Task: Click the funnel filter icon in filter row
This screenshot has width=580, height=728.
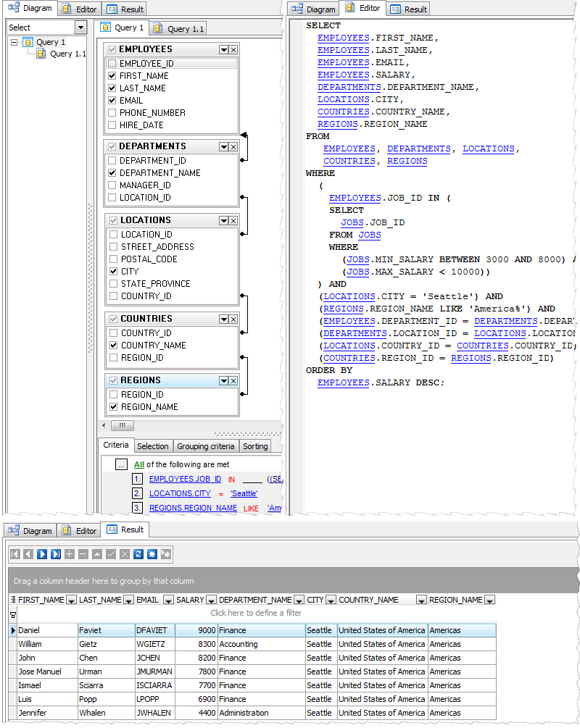Action: pos(13,614)
